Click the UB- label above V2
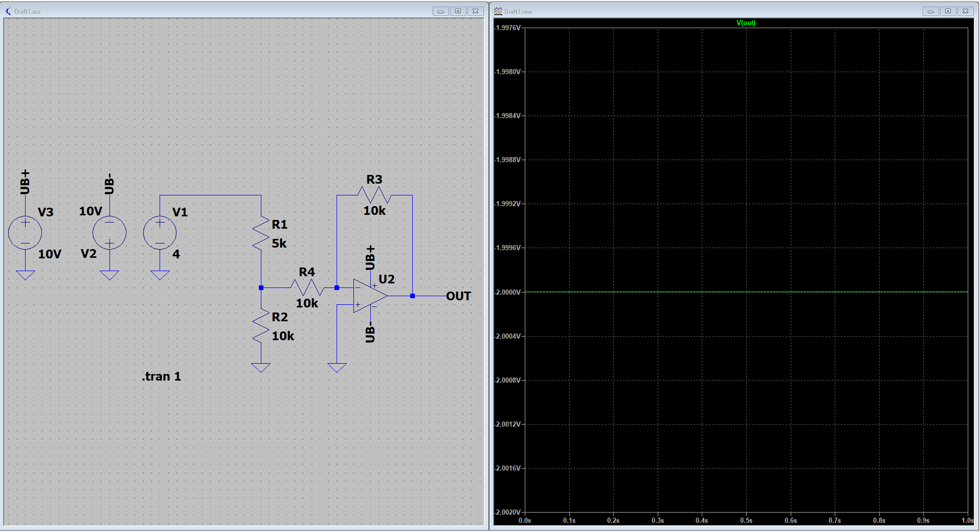This screenshot has width=980, height=532. pos(109,184)
